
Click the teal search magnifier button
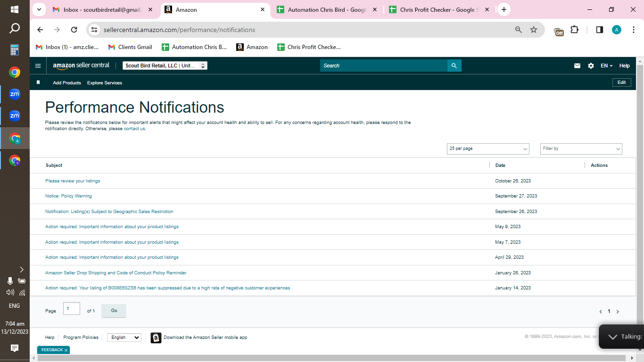454,66
